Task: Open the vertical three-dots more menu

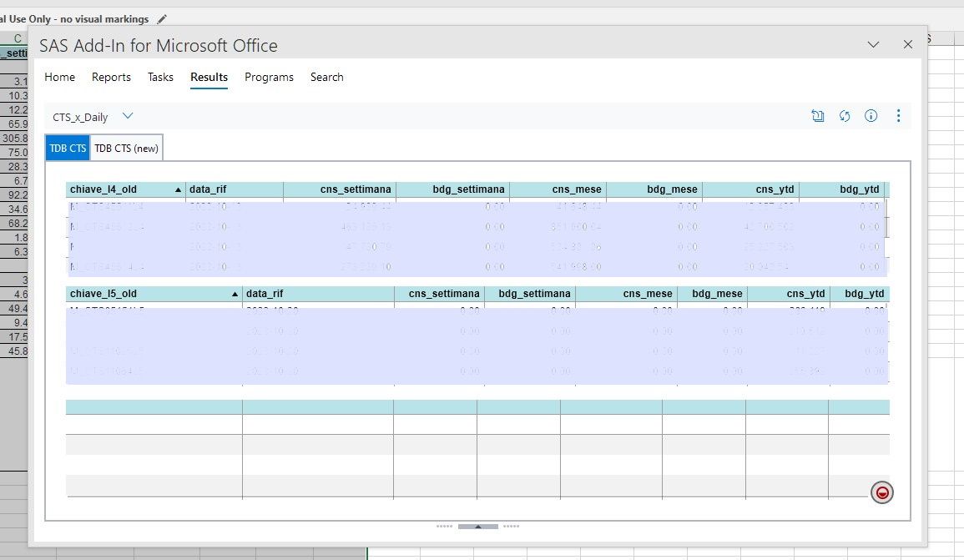Action: coord(898,115)
